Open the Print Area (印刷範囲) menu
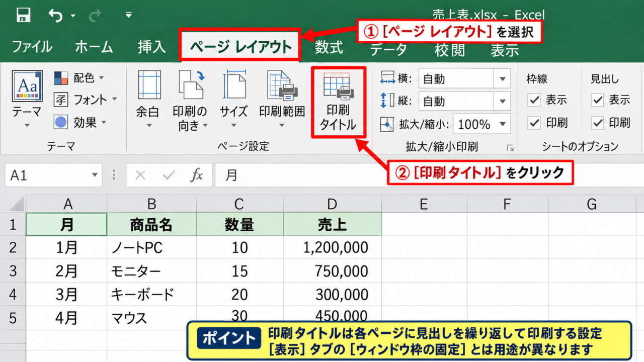This screenshot has height=362, width=644. [282, 99]
